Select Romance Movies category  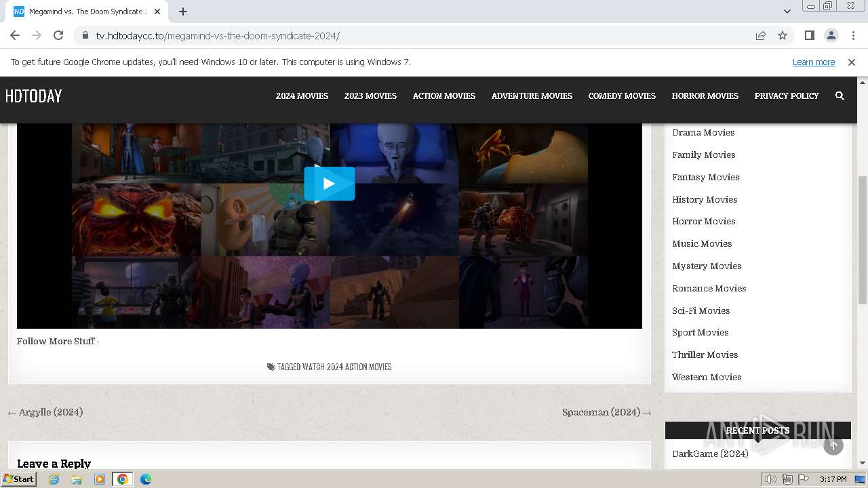click(709, 289)
